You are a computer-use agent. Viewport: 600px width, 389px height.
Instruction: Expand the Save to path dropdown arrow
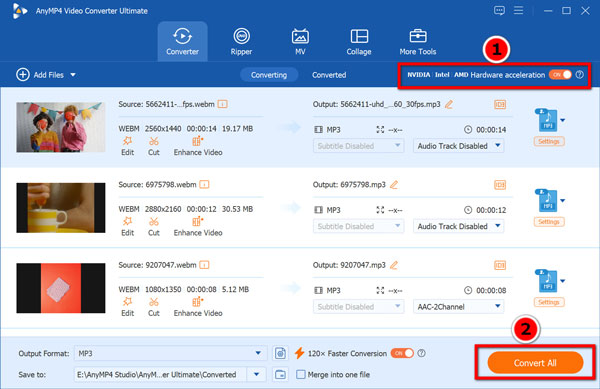(x=256, y=374)
